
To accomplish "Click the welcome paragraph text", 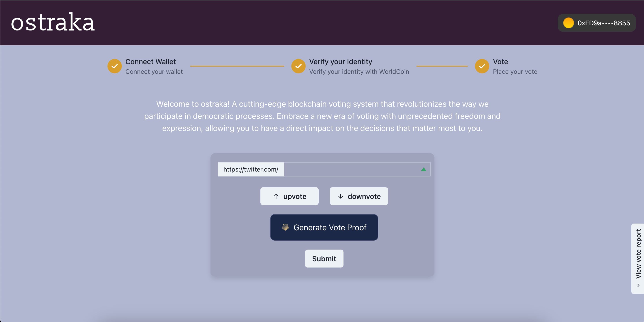I will pyautogui.click(x=322, y=116).
